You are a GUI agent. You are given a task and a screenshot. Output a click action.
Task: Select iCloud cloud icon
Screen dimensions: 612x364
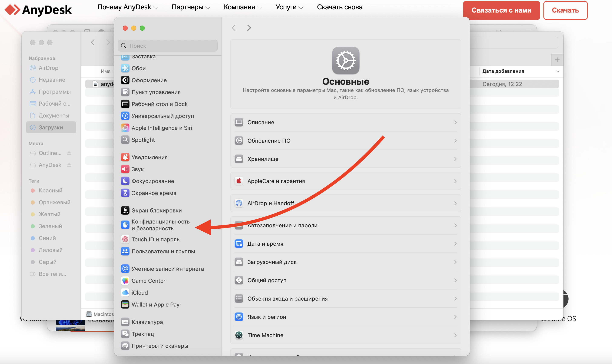coord(125,293)
